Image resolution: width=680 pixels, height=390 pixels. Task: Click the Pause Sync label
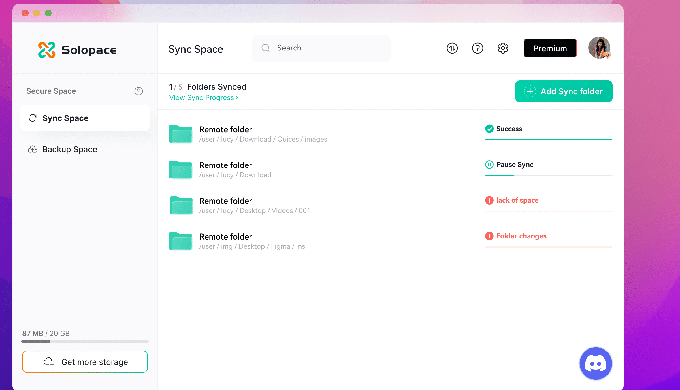pos(515,164)
